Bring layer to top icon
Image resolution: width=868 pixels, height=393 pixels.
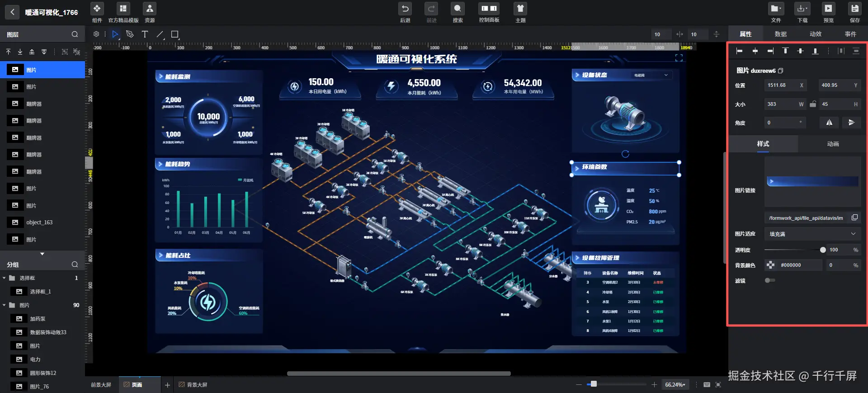8,52
